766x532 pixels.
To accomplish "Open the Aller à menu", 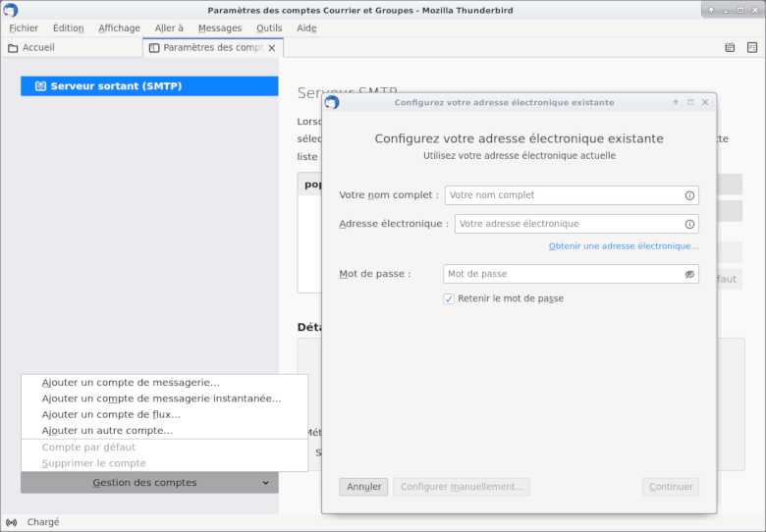I will 169,27.
